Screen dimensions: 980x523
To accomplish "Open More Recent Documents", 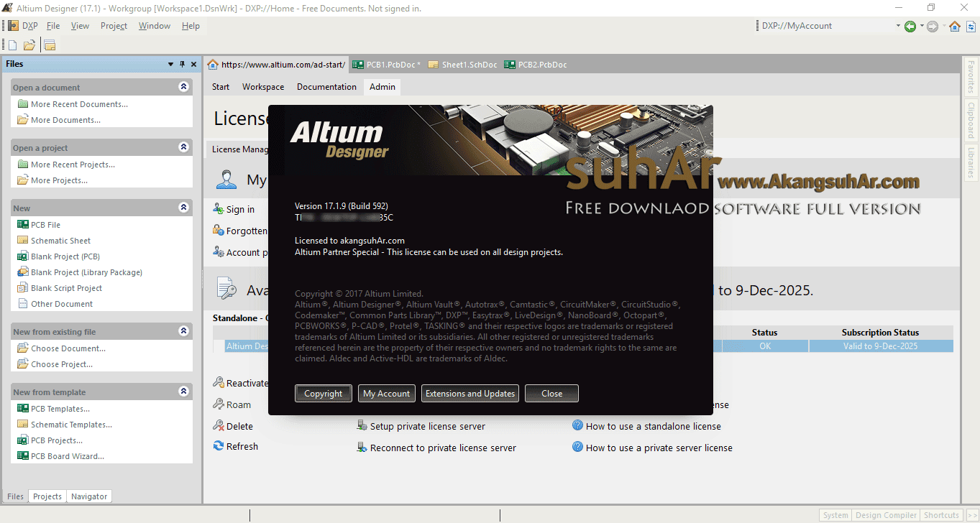I will click(x=73, y=104).
